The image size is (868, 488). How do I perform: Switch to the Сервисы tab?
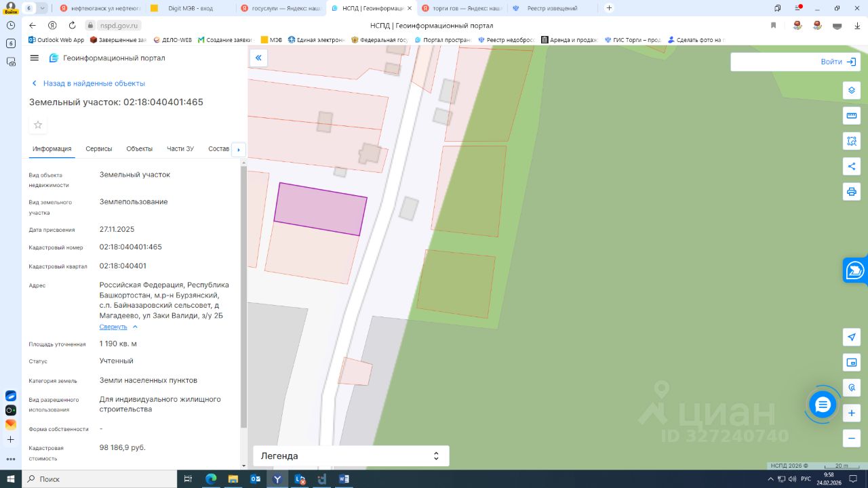(99, 149)
